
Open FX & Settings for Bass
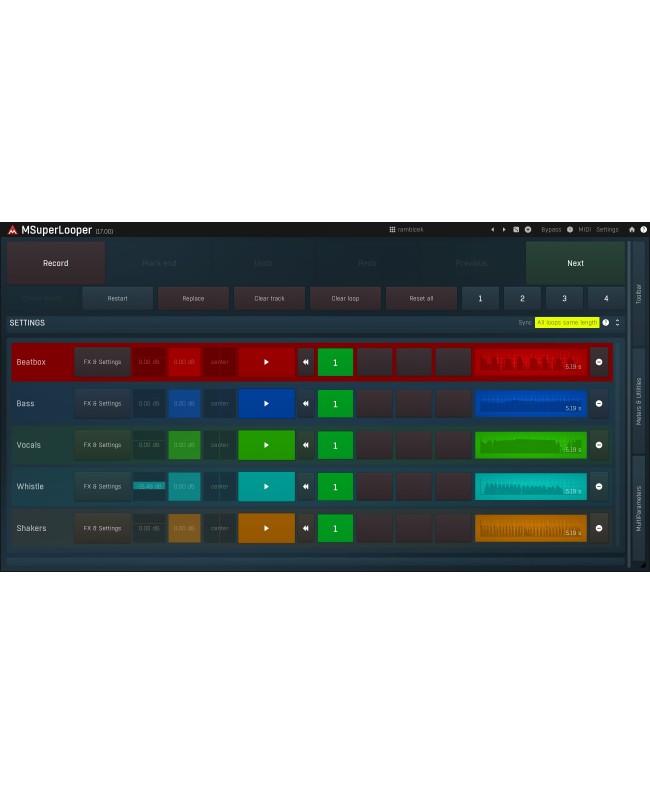(102, 404)
